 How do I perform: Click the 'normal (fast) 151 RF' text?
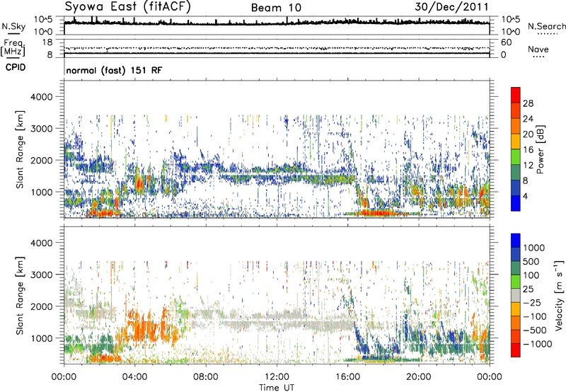(x=114, y=70)
